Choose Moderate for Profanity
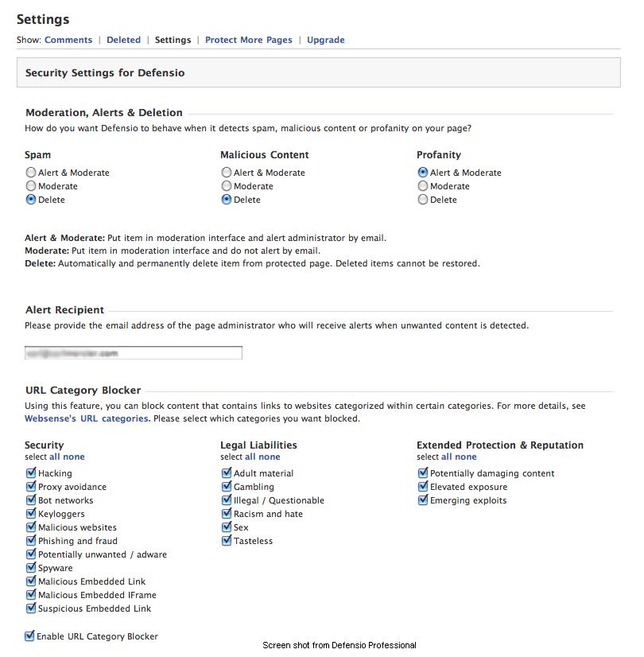Screen dimensions: 644x657 (x=423, y=185)
